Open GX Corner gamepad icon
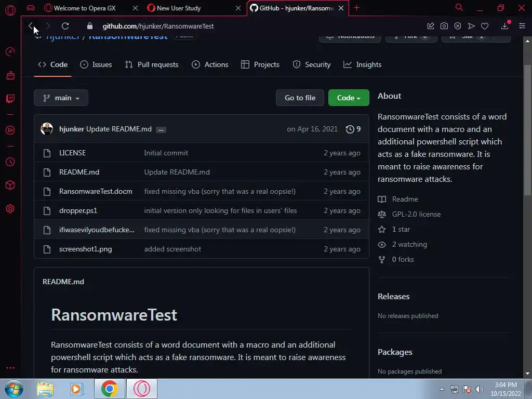The width and height of the screenshot is (532, 399). pos(31,8)
